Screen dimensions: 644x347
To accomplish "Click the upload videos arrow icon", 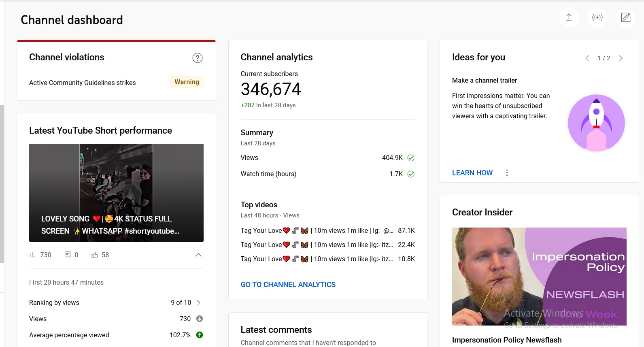I will [x=569, y=17].
